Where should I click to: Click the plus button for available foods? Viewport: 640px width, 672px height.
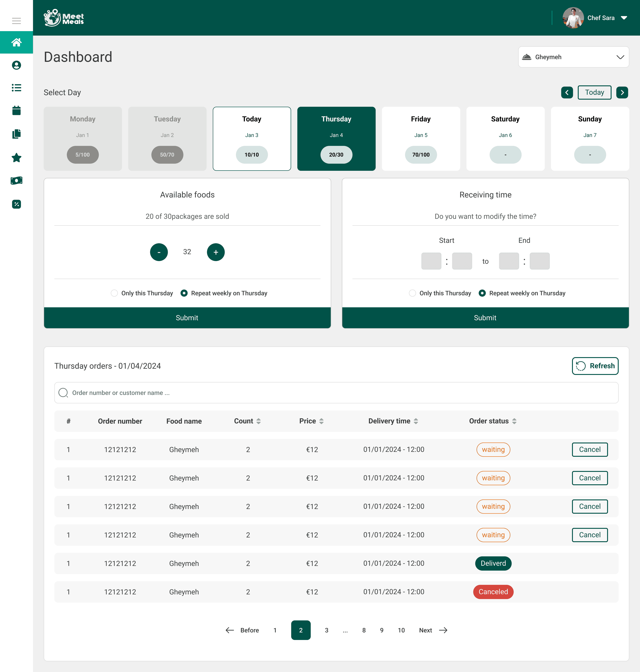[216, 252]
